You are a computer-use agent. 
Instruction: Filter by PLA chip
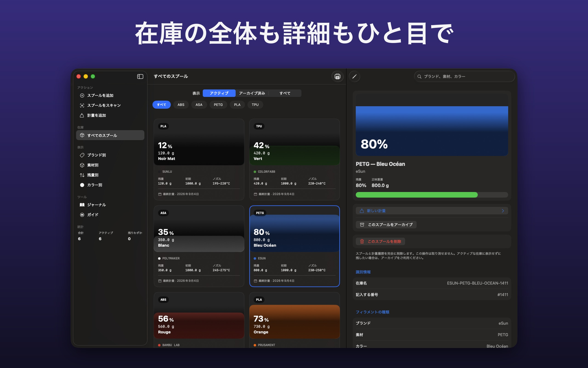[237, 105]
